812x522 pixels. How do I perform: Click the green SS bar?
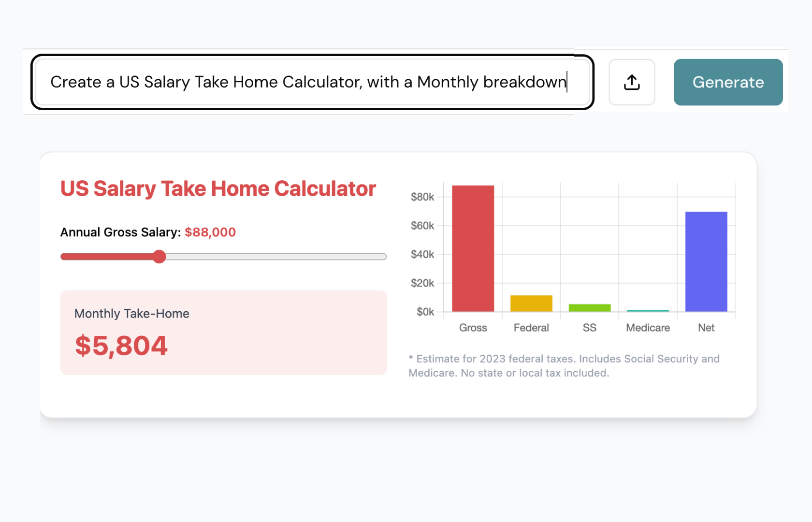coord(589,307)
